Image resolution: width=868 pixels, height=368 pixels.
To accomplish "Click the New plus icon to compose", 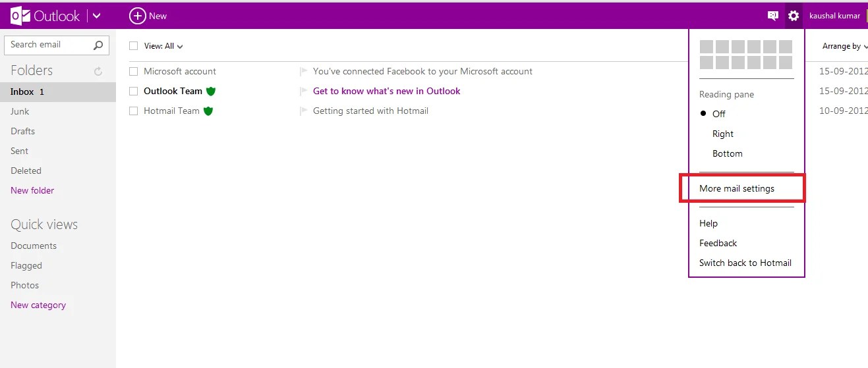I will [137, 16].
